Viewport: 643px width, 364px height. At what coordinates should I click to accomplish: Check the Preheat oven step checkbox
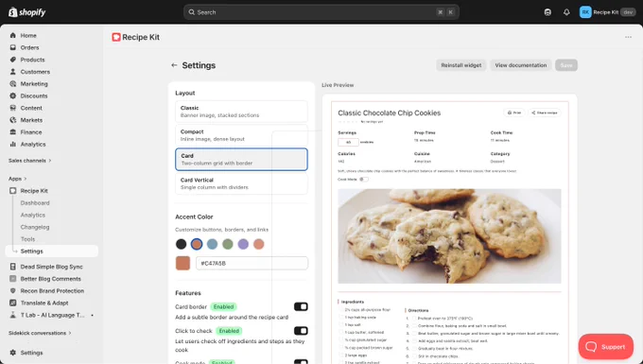click(414, 318)
